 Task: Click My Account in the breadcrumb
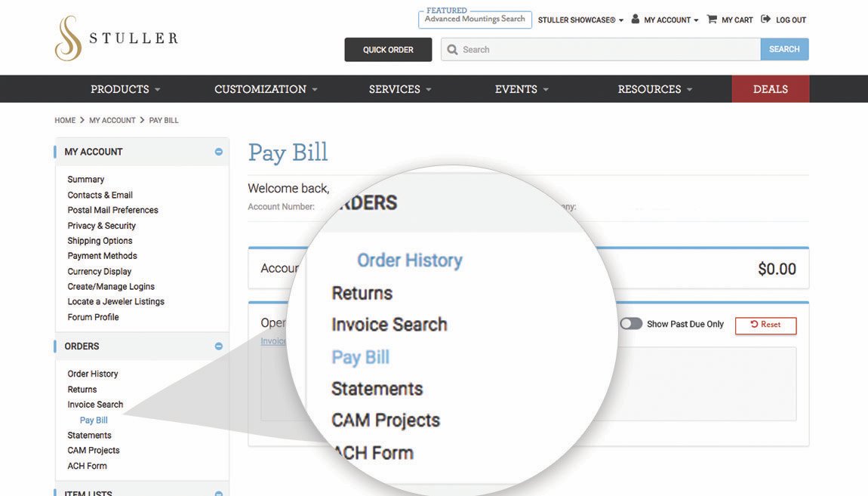(112, 120)
